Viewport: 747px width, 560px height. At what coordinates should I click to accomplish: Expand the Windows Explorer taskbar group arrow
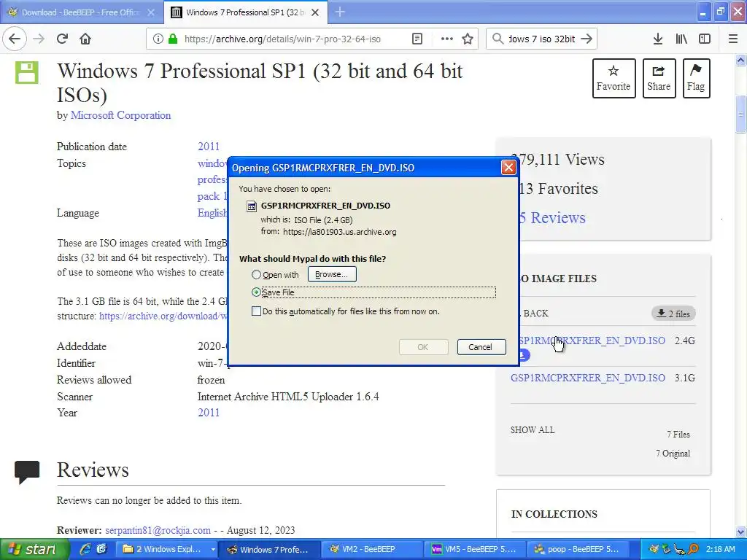[213, 550]
